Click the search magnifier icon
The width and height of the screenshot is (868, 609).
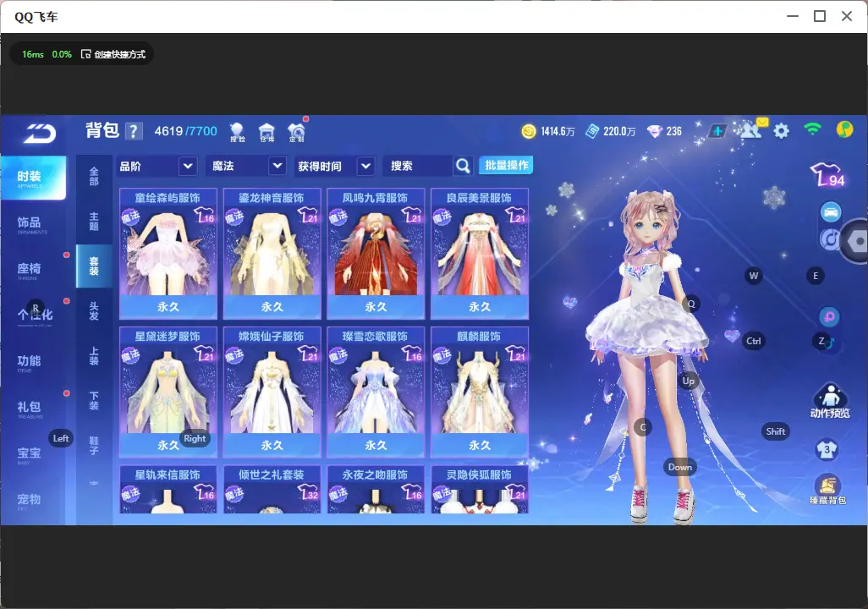pos(463,166)
